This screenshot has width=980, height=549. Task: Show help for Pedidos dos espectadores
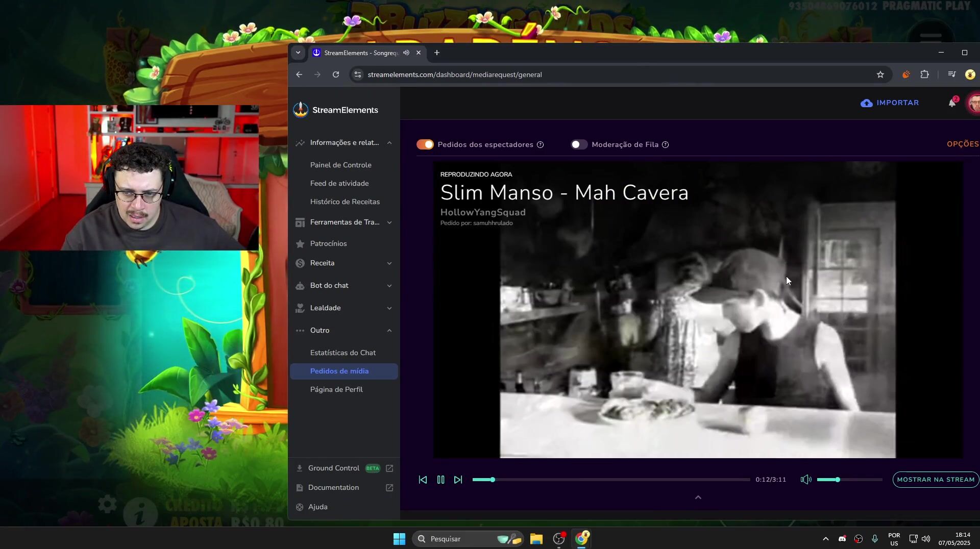(x=541, y=145)
